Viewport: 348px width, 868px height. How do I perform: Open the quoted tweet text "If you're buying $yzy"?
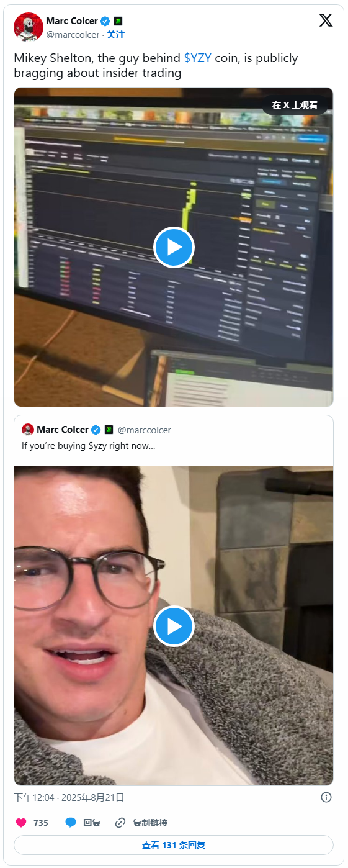[x=88, y=446]
